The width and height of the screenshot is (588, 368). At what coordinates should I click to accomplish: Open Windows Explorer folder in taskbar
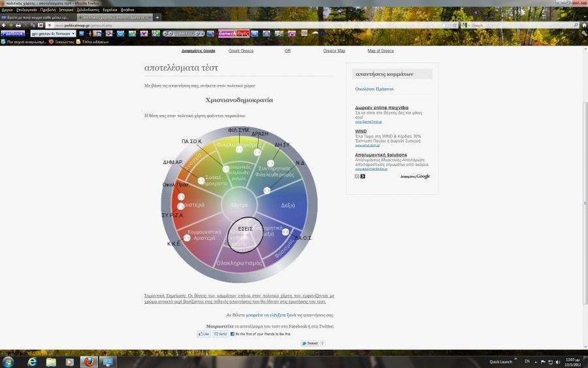pyautogui.click(x=51, y=362)
